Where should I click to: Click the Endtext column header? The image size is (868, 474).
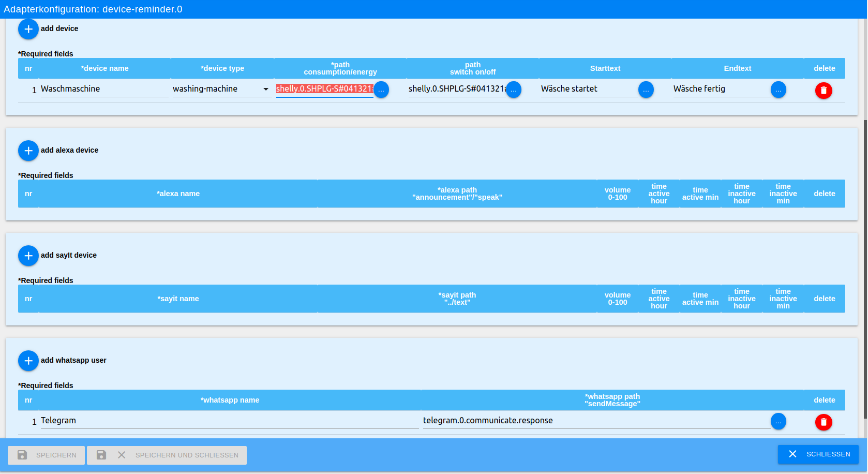pyautogui.click(x=738, y=68)
